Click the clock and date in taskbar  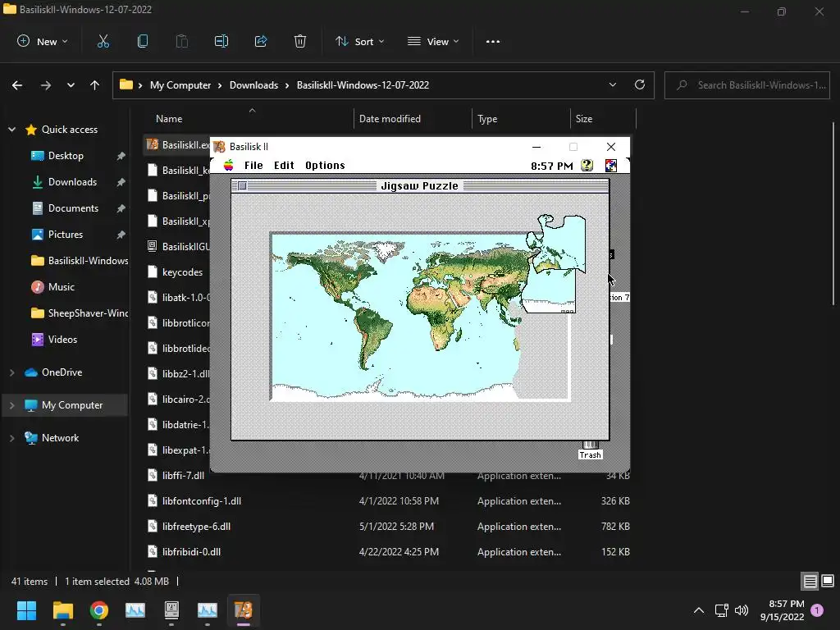pos(782,610)
